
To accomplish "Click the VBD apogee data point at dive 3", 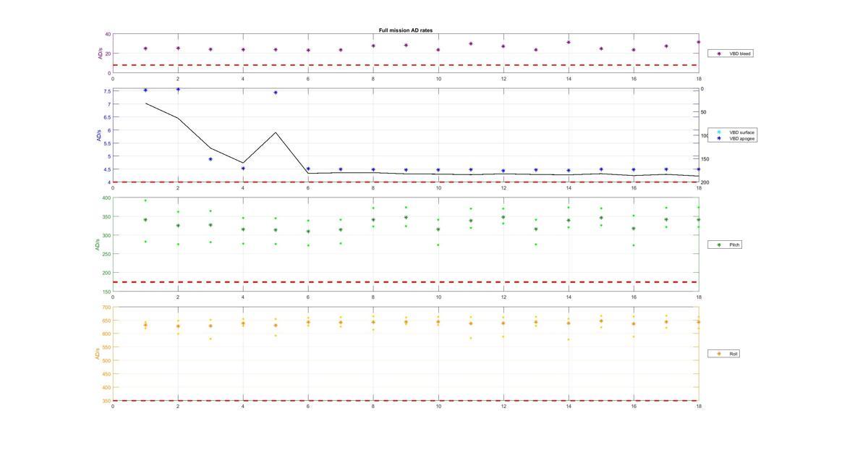I will click(x=210, y=159).
